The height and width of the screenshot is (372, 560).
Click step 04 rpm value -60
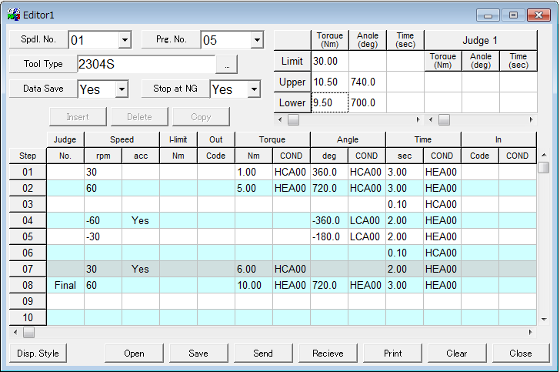(103, 220)
